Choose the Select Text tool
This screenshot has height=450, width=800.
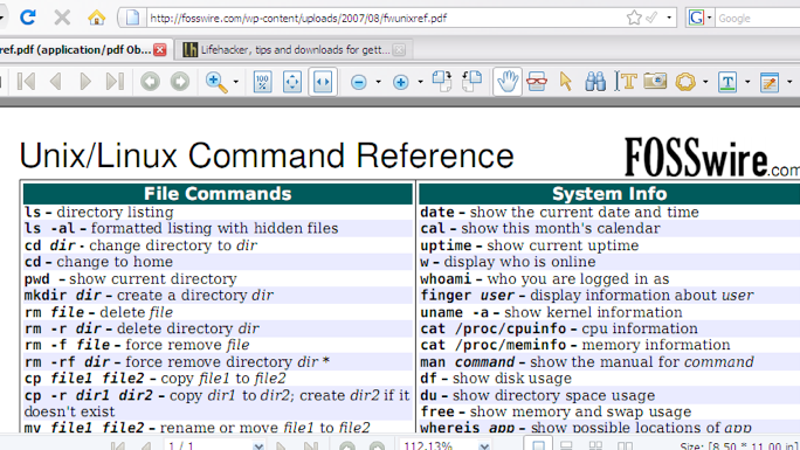point(626,82)
